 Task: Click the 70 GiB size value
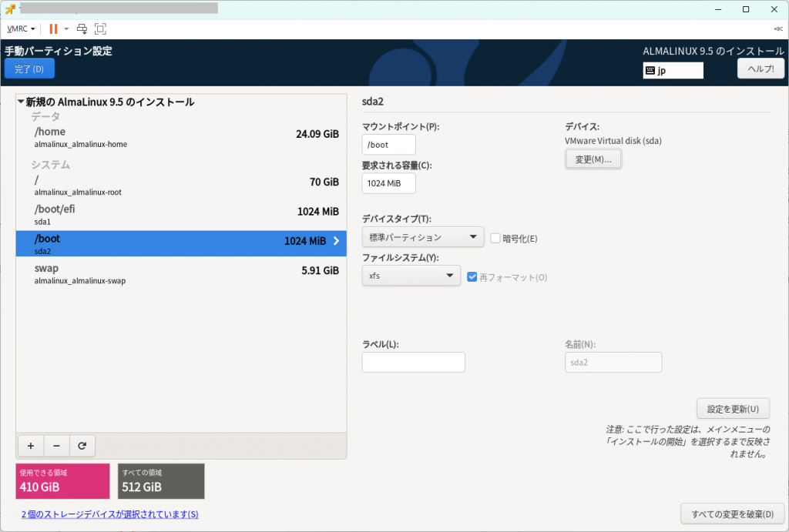[324, 182]
